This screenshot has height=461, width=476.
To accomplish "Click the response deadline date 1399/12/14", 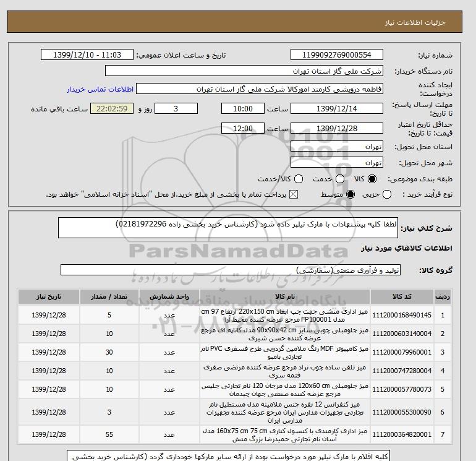I will pyautogui.click(x=337, y=108).
